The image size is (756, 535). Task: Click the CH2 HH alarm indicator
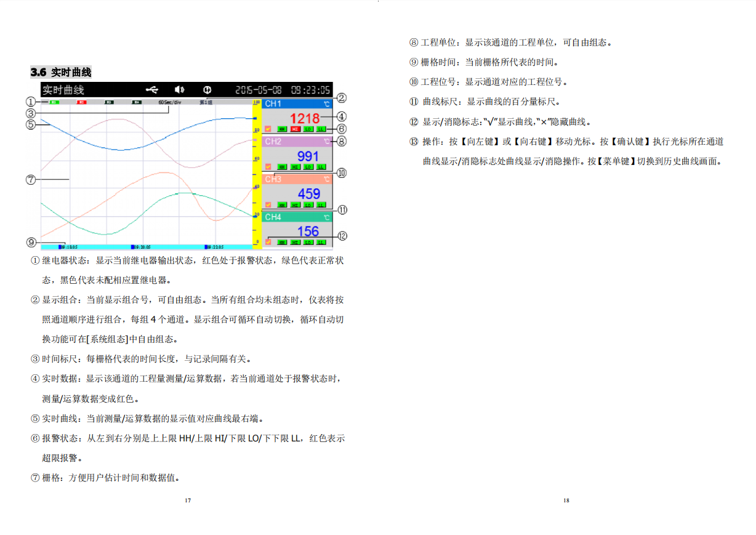[282, 167]
